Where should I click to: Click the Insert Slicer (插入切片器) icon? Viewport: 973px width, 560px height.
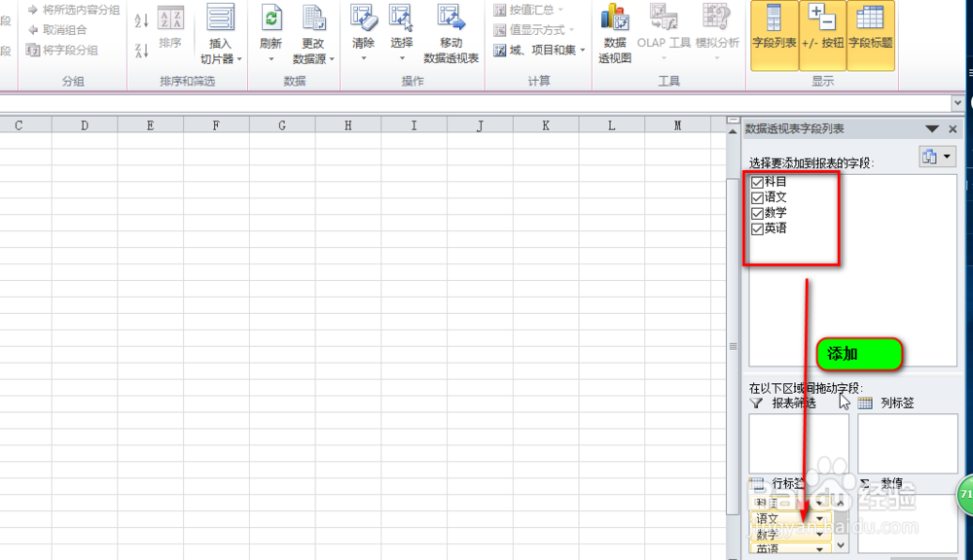click(x=220, y=18)
